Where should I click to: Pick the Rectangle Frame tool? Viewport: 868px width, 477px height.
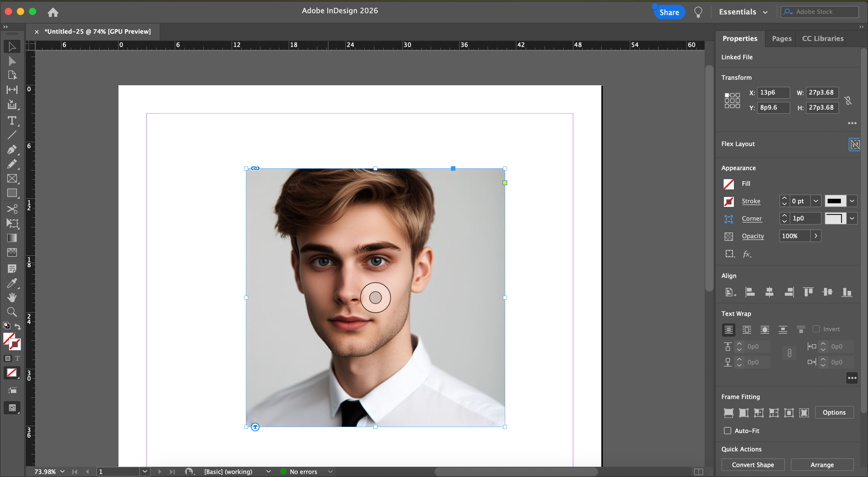click(12, 178)
